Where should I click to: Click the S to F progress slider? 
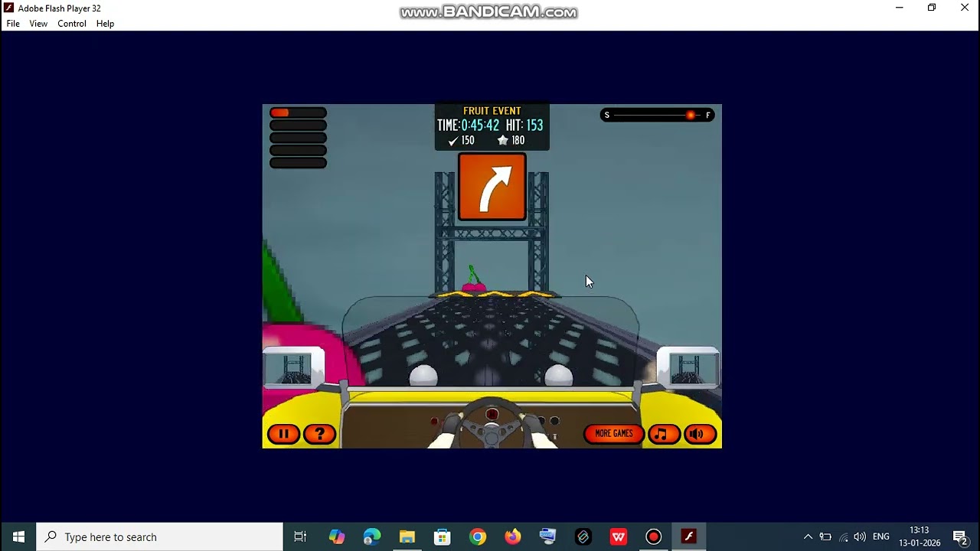657,115
